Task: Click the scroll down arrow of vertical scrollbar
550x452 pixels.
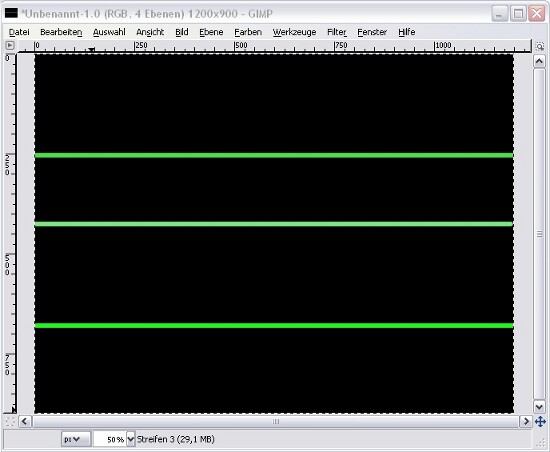Action: point(539,407)
